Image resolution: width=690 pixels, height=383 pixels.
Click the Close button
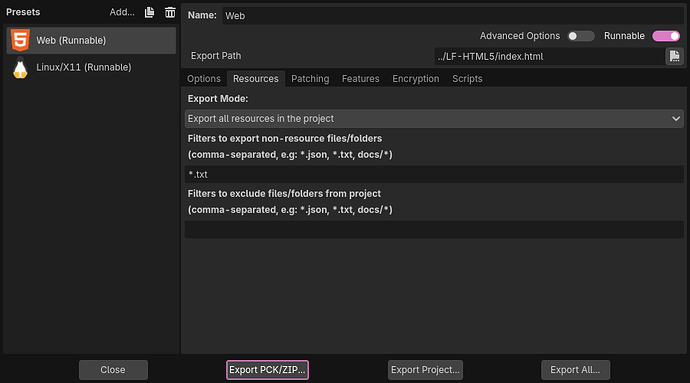pos(113,370)
